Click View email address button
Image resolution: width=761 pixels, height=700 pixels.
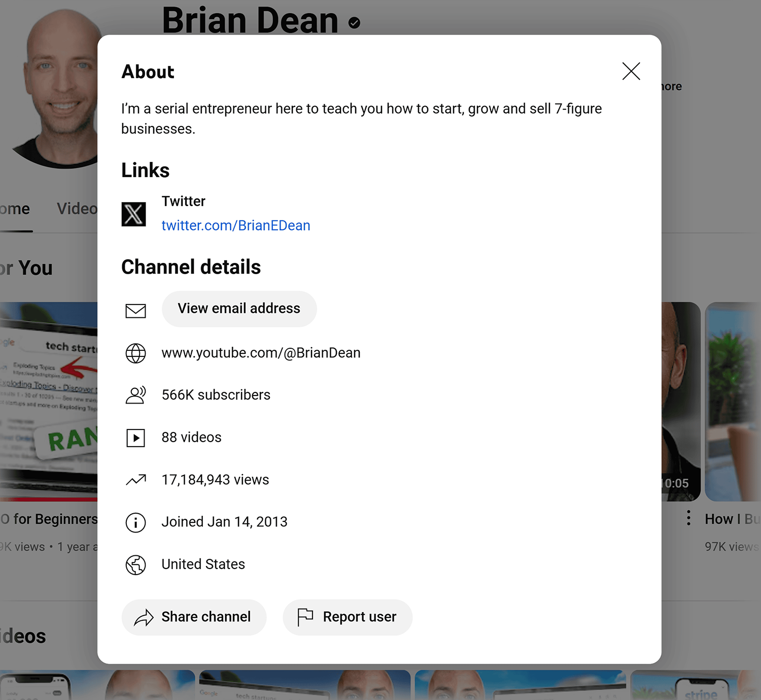pos(239,309)
